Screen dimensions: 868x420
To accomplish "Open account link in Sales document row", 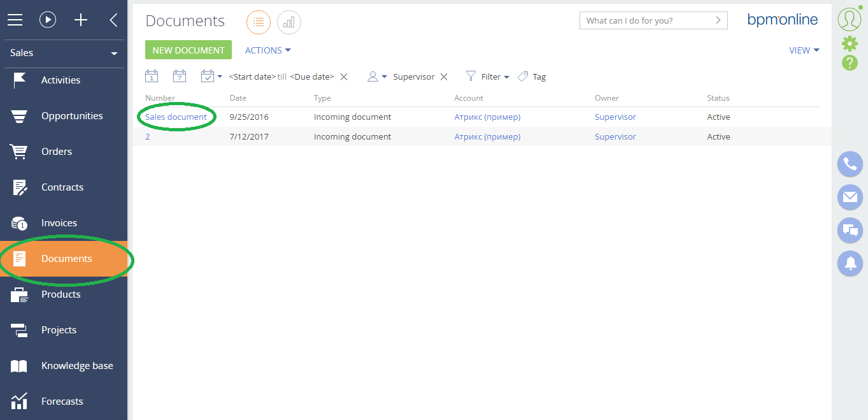I will pos(487,117).
